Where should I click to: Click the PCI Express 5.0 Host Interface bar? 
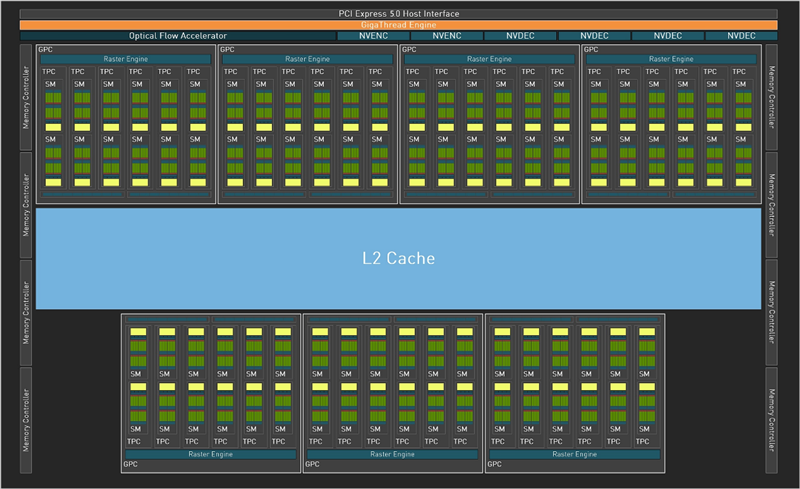tap(399, 13)
